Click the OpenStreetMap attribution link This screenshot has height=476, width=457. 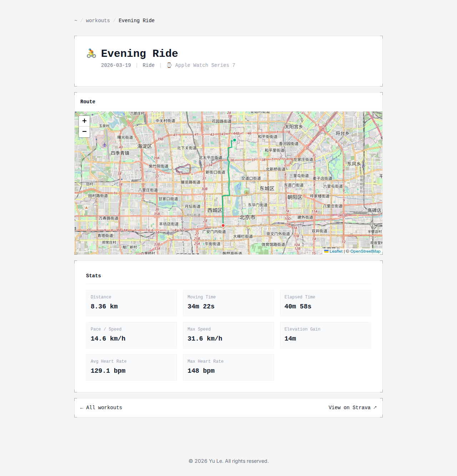click(365, 251)
